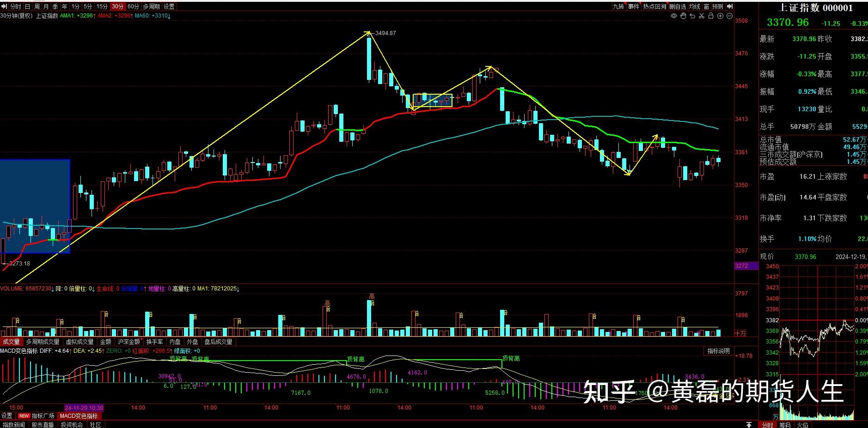Open the top toolbar 设置 settings
This screenshot has width=868, height=428.
[x=169, y=6]
